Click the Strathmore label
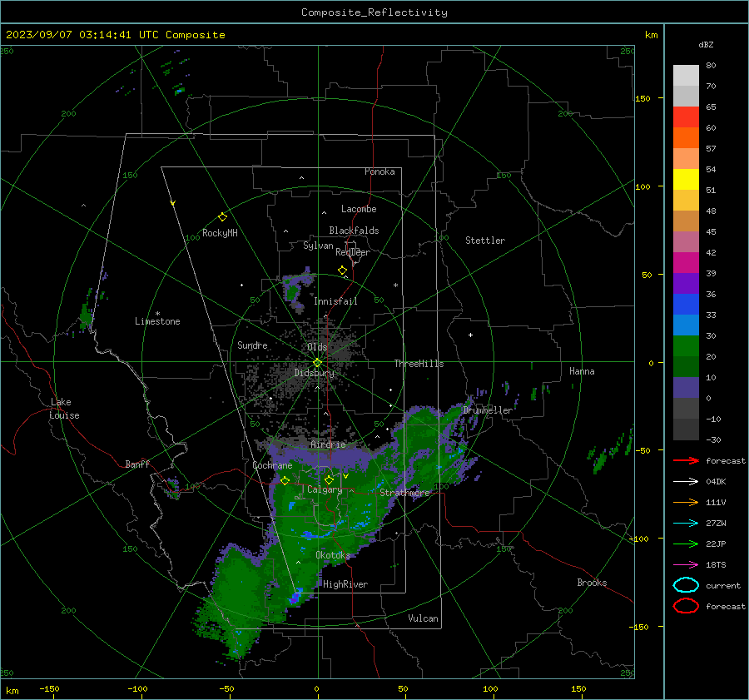Viewport: 749px width, 700px height. tap(405, 493)
